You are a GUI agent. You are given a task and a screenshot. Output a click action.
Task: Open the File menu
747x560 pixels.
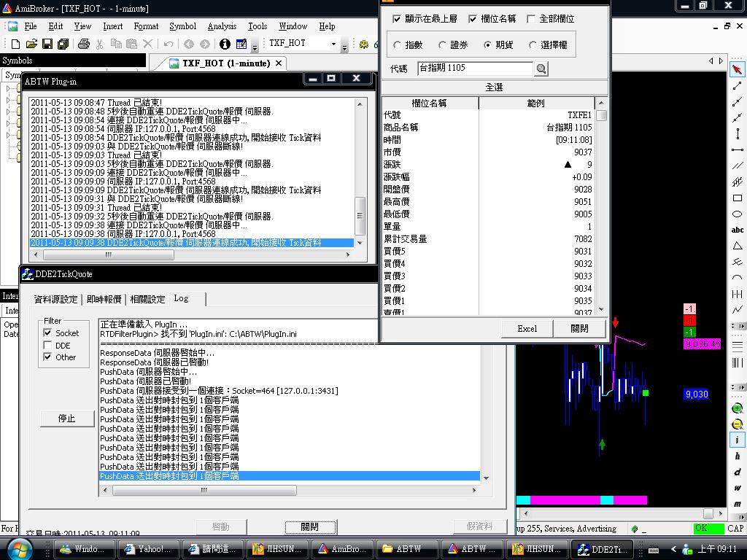pyautogui.click(x=31, y=26)
